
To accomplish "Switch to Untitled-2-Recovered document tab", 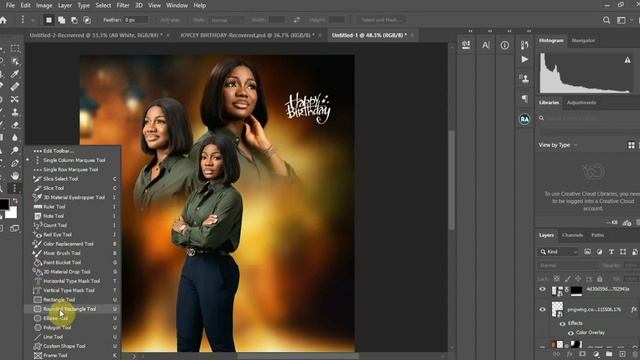I will (96, 36).
